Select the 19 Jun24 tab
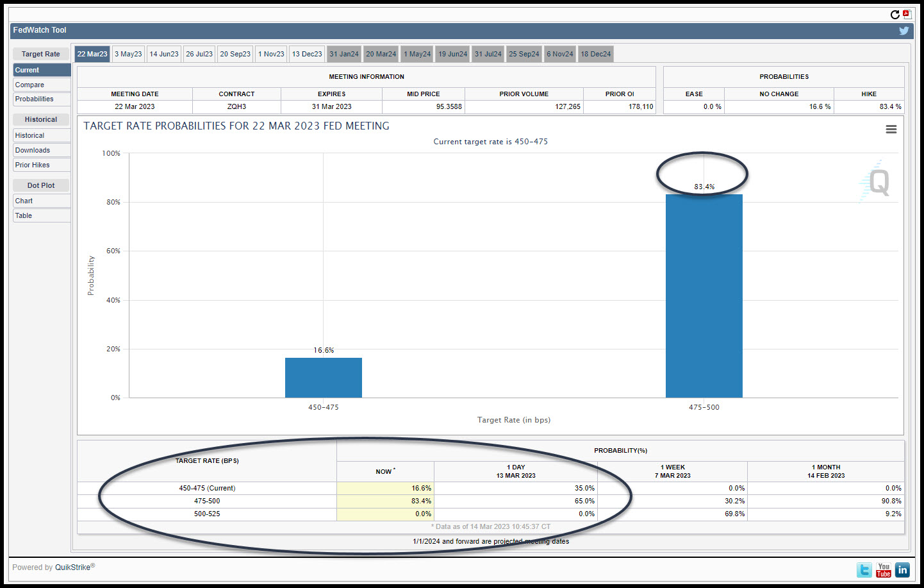The width and height of the screenshot is (924, 588). pyautogui.click(x=453, y=54)
